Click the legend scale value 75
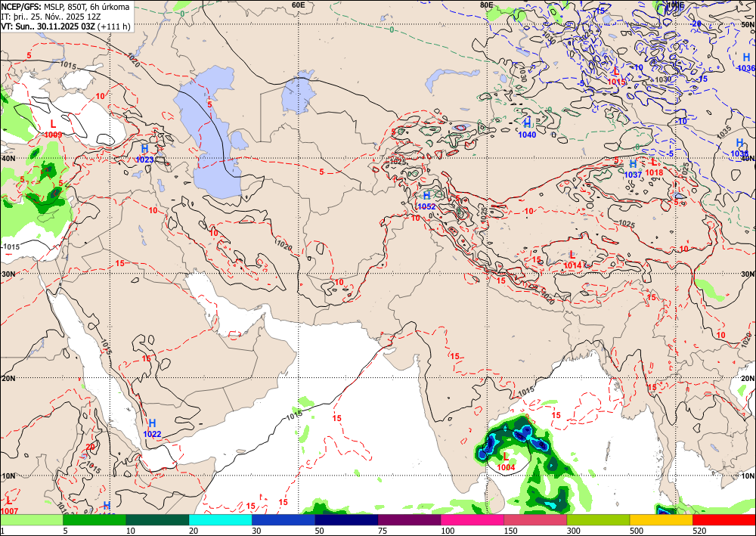The height and width of the screenshot is (536, 756). click(x=383, y=531)
